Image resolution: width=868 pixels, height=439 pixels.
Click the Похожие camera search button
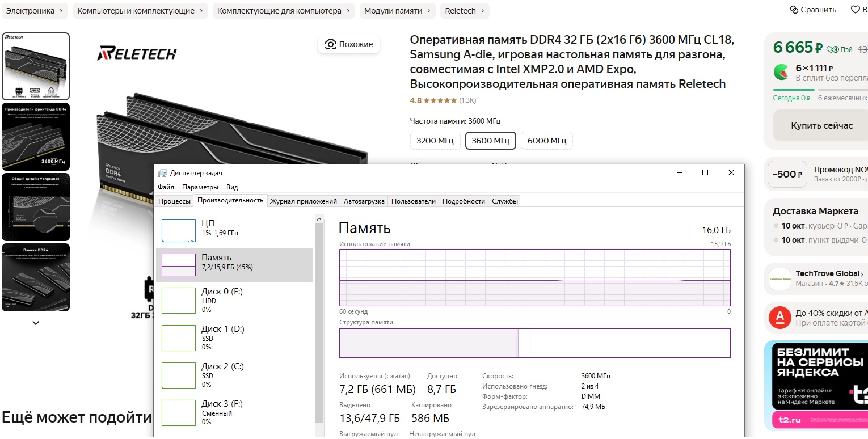(x=349, y=44)
